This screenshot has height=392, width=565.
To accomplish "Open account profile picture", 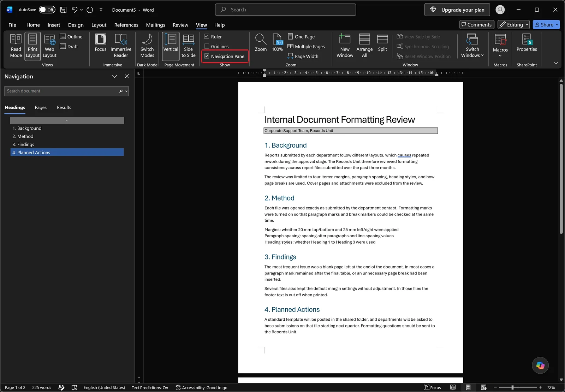I will [500, 10].
